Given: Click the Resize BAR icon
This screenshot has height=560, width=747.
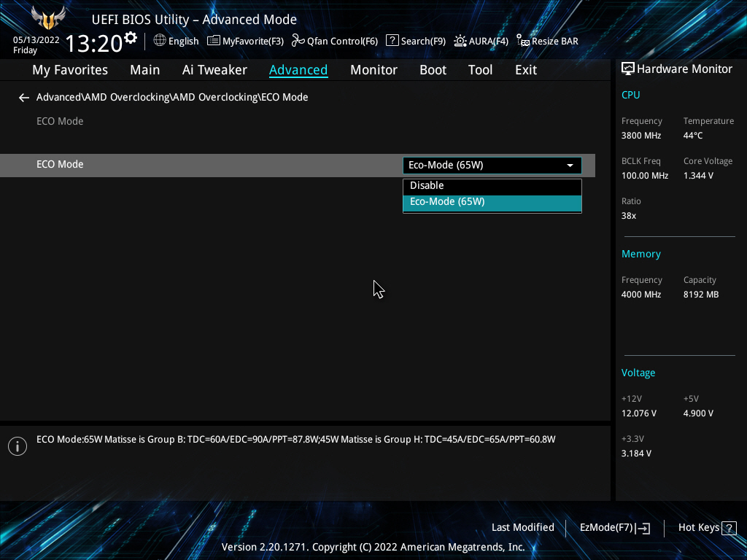Looking at the screenshot, I should [x=522, y=41].
